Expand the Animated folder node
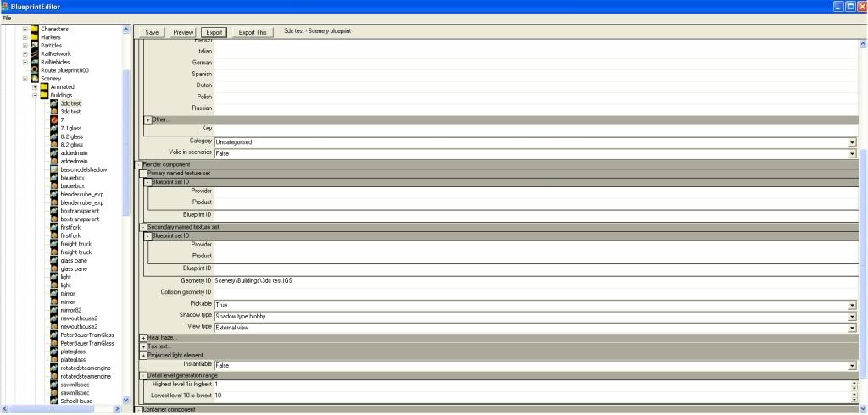Image resolution: width=868 pixels, height=415 pixels. click(x=35, y=87)
